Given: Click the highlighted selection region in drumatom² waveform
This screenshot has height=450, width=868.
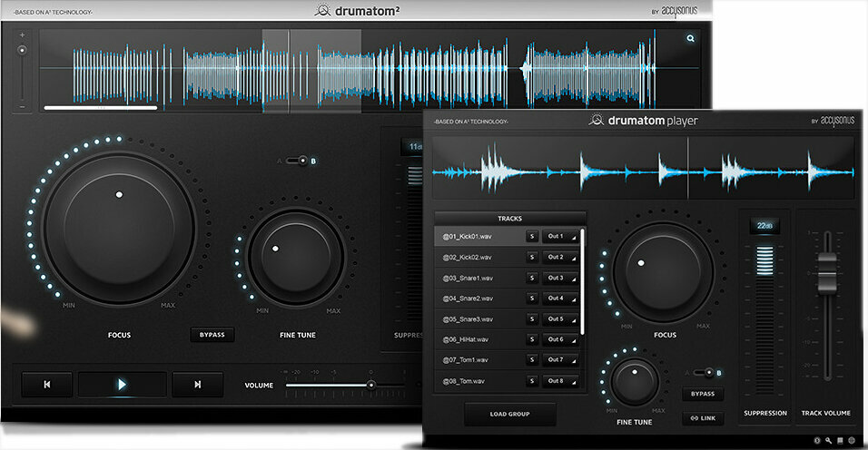Looking at the screenshot, I should click(311, 71).
